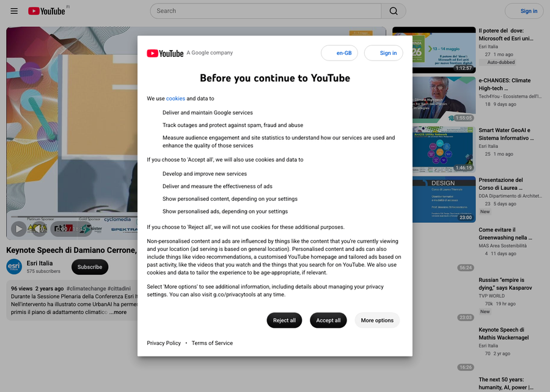This screenshot has height=392, width=550.
Task: Play the video with the play button
Action: coord(18,229)
